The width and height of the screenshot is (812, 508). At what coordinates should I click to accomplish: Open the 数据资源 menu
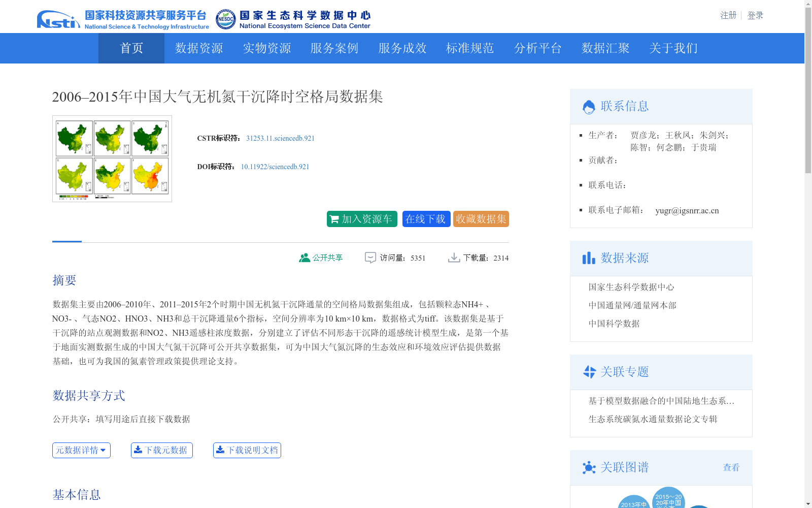tap(199, 48)
